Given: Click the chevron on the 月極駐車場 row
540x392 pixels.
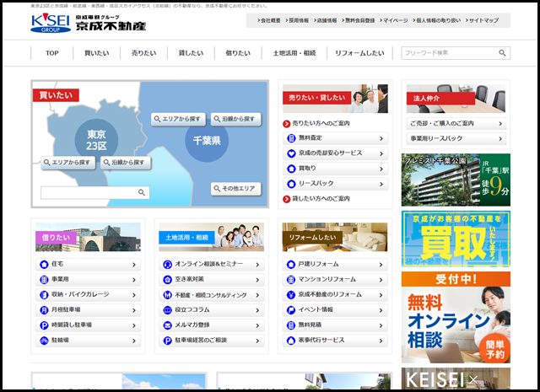Looking at the screenshot, I should pyautogui.click(x=134, y=310).
